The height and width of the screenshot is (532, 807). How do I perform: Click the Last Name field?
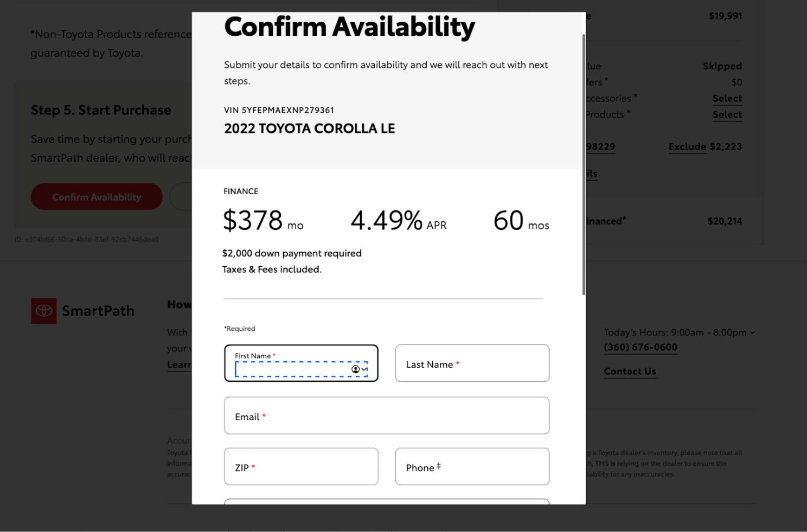click(472, 363)
